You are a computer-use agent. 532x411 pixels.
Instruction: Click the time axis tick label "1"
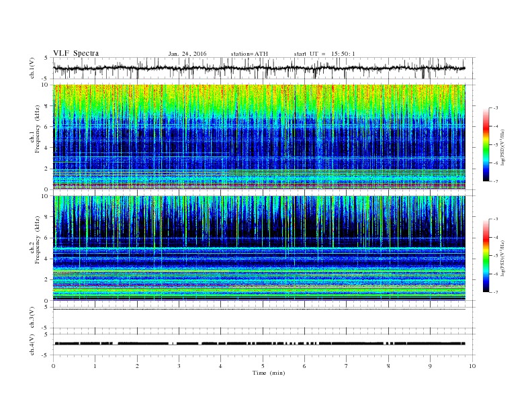tap(95, 366)
